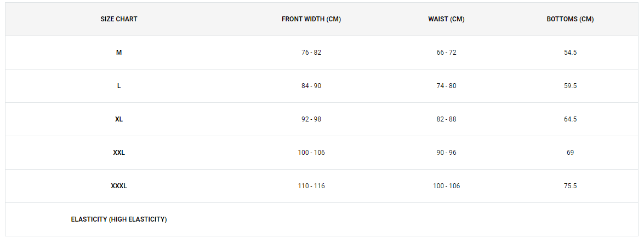Select the XXL size row label
The image size is (644, 238).
click(x=119, y=153)
